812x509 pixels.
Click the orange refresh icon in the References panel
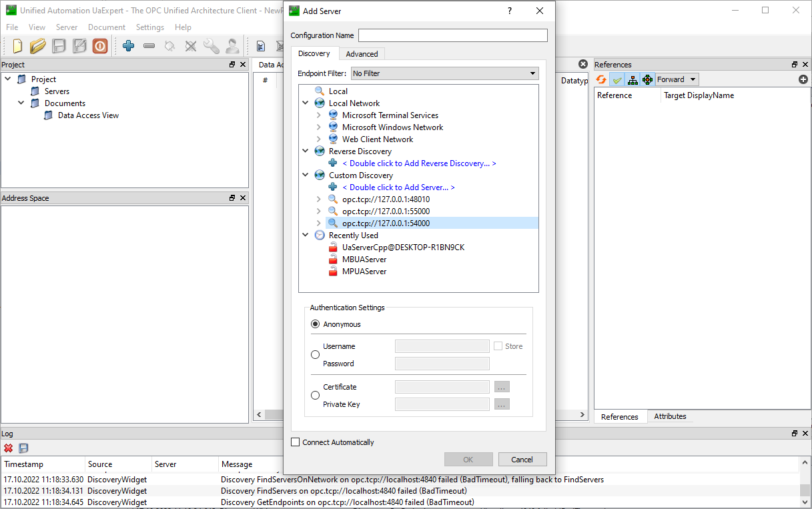coord(601,79)
